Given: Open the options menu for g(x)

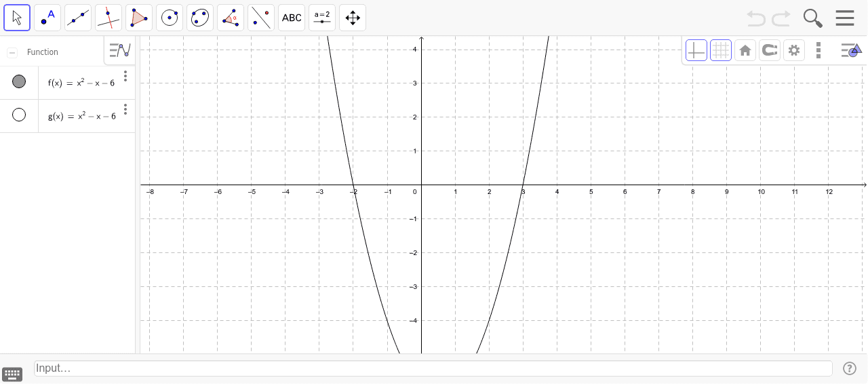Looking at the screenshot, I should coord(125,109).
